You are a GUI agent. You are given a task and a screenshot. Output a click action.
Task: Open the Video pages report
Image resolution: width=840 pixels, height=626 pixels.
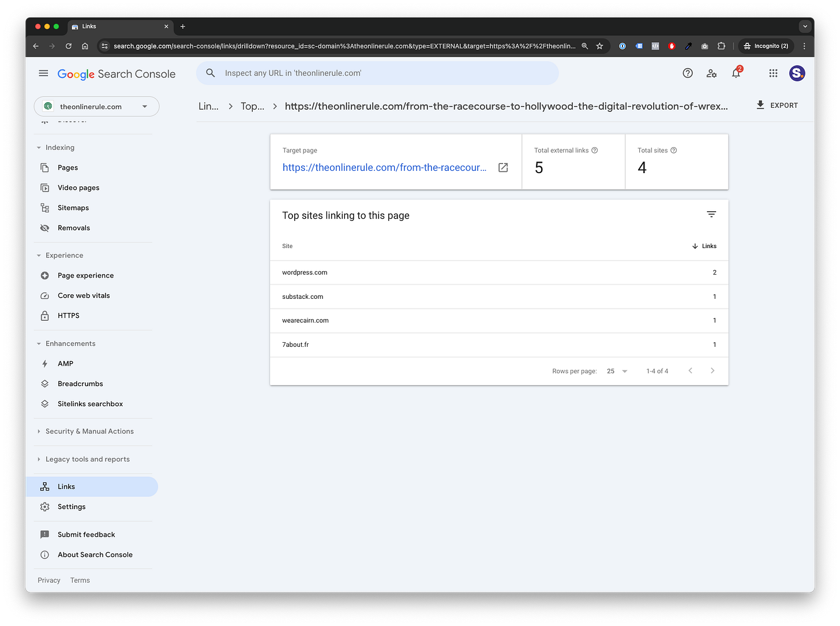click(x=78, y=188)
